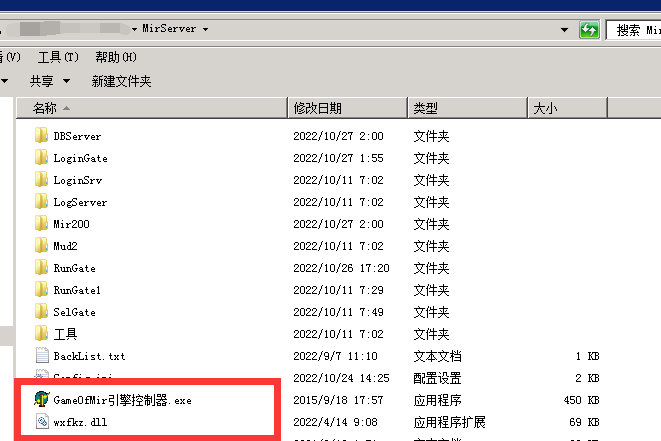Select the LoginGate folder icon

pos(41,158)
